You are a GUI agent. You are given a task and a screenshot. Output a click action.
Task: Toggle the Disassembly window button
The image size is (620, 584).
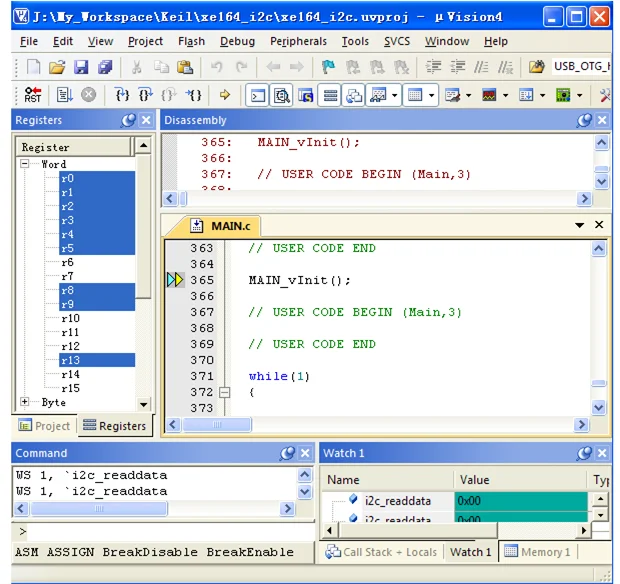pyautogui.click(x=282, y=95)
